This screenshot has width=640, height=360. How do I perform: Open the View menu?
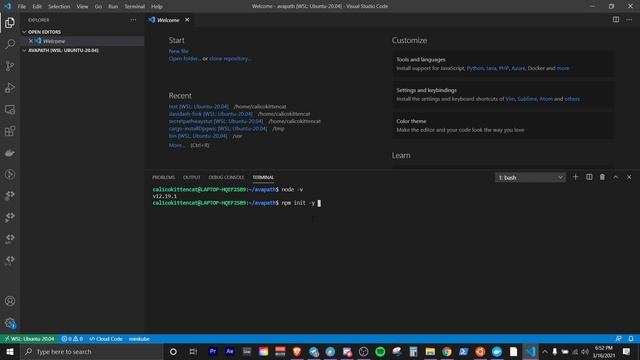point(82,6)
